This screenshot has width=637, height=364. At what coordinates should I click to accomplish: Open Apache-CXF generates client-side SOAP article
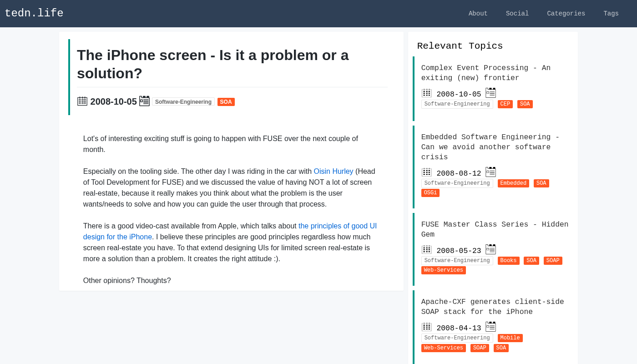[492, 307]
